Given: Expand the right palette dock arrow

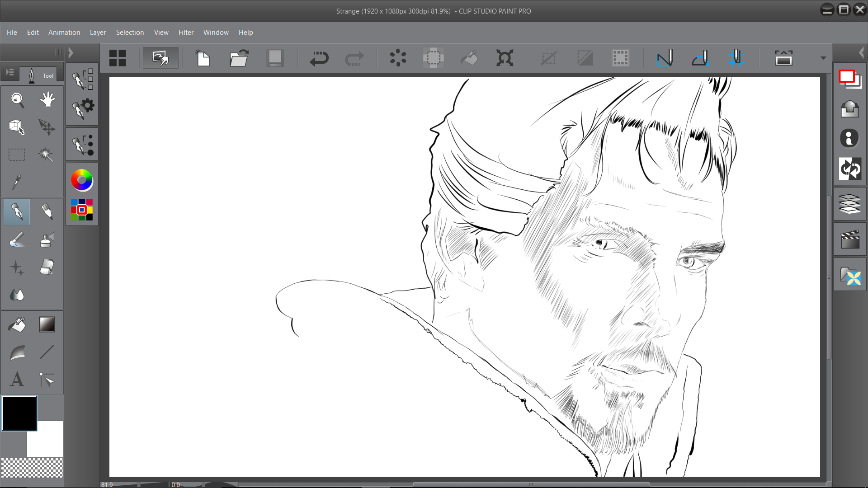Looking at the screenshot, I should click(862, 53).
